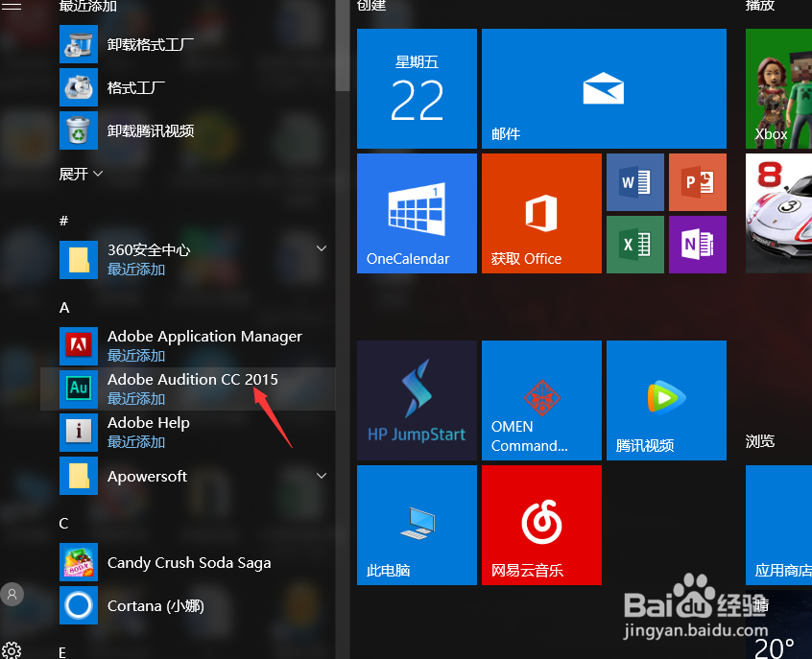The width and height of the screenshot is (812, 659).
Task: Click the 创建 group heading
Action: [371, 5]
